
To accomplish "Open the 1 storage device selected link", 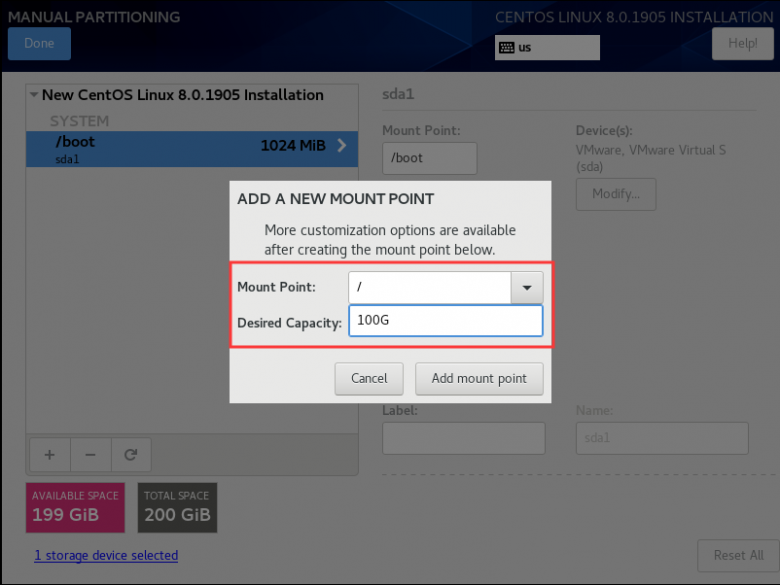I will pyautogui.click(x=106, y=555).
